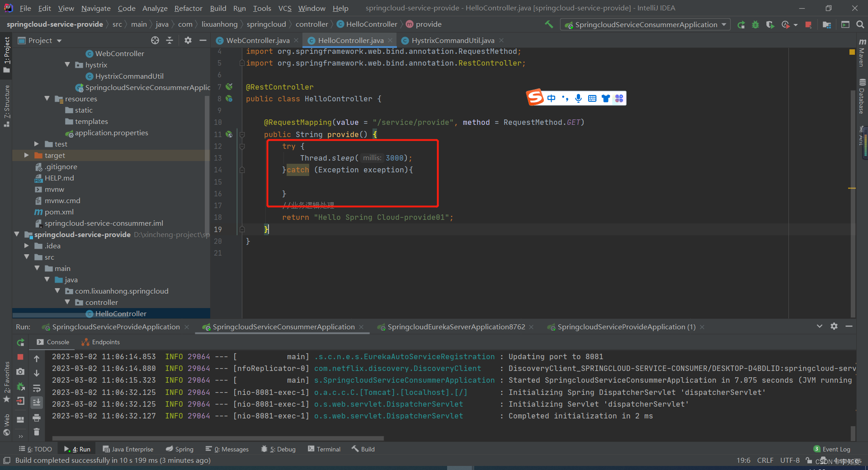Switch to HystrixCommandUtil.java tab
The height and width of the screenshot is (470, 868).
(x=453, y=40)
